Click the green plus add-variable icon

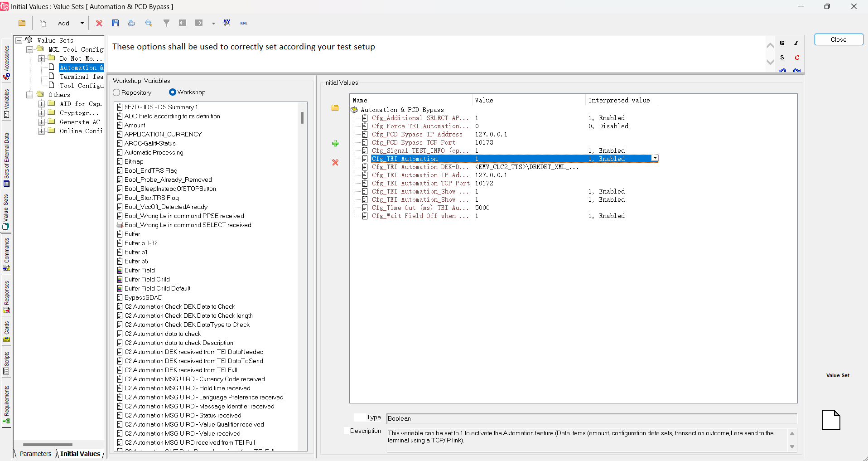[335, 143]
